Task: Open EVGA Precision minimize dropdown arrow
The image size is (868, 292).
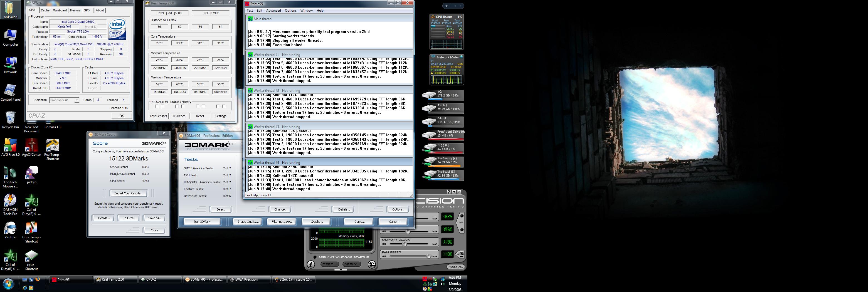Action: click(454, 192)
